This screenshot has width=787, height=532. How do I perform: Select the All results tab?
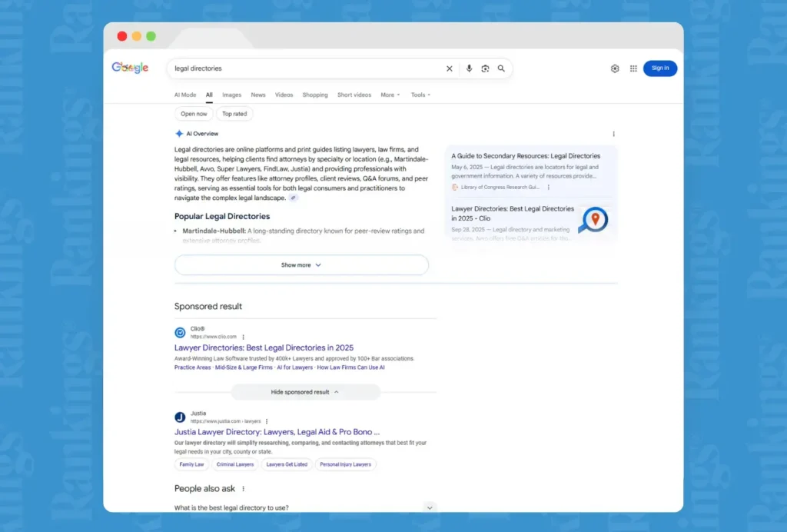click(x=209, y=95)
